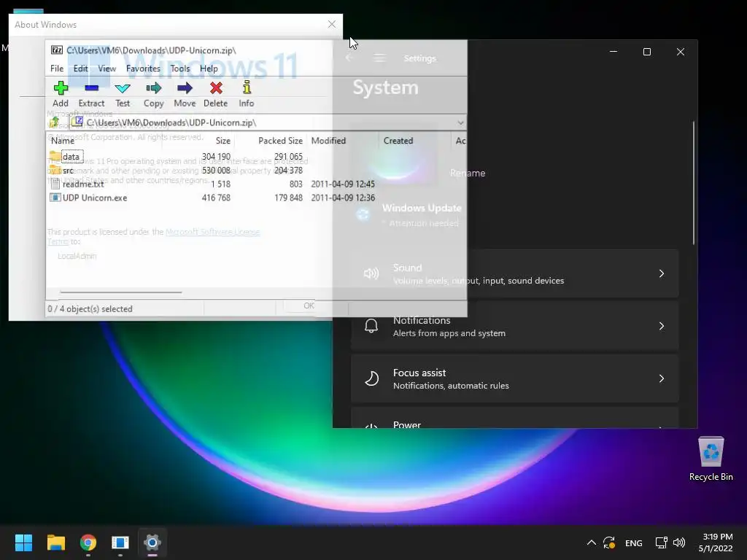Click the 7-Zip horizontal scrollbar
The width and height of the screenshot is (747, 560).
(121, 292)
